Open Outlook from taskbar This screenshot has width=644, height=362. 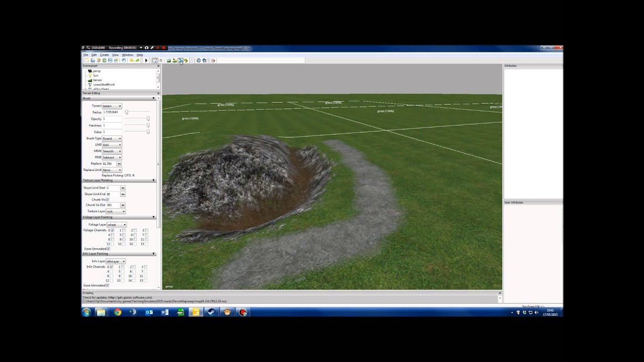(149, 312)
